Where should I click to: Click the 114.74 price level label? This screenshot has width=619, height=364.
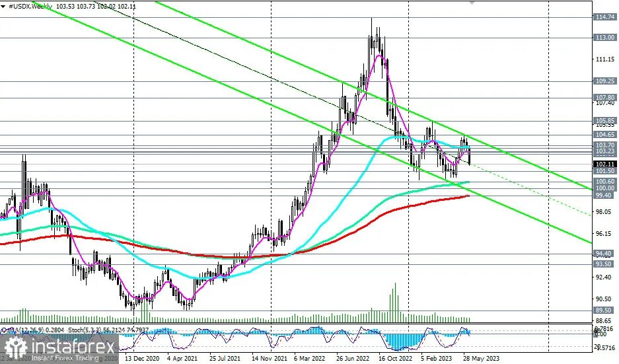[605, 17]
